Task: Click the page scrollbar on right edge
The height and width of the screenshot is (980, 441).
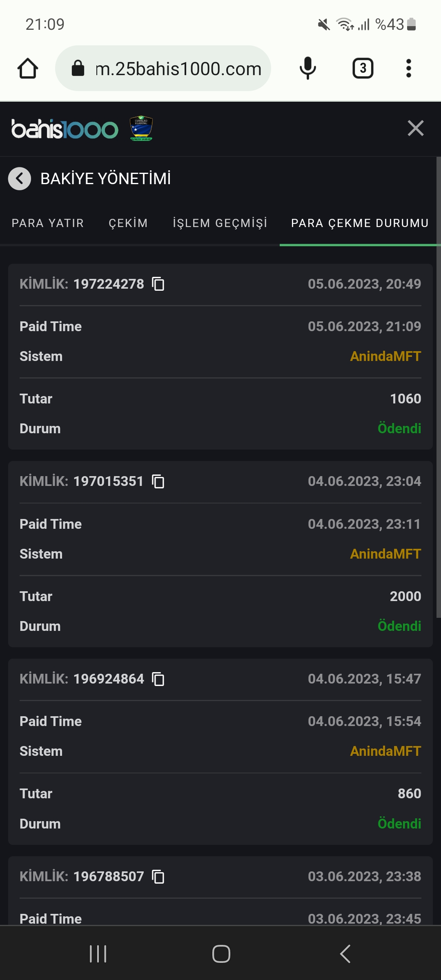Action: point(439,387)
